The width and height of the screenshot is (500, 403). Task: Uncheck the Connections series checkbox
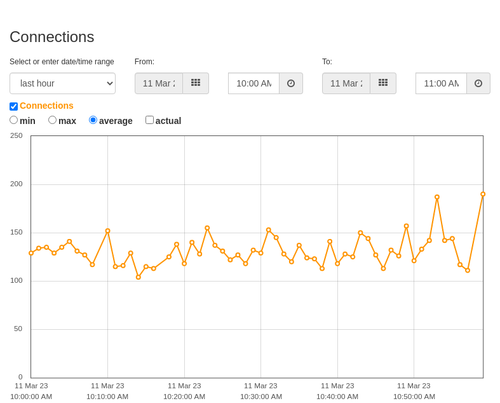point(14,106)
